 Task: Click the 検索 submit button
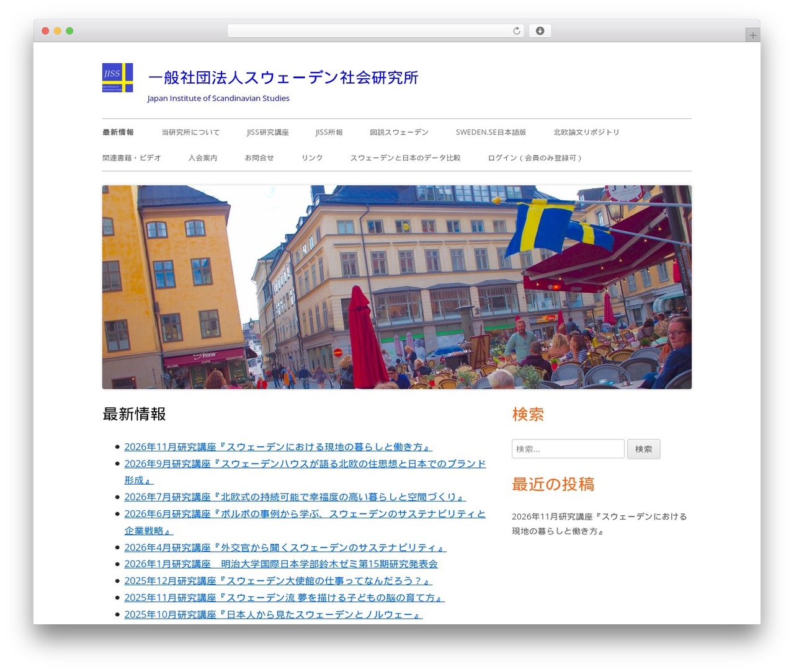(644, 449)
